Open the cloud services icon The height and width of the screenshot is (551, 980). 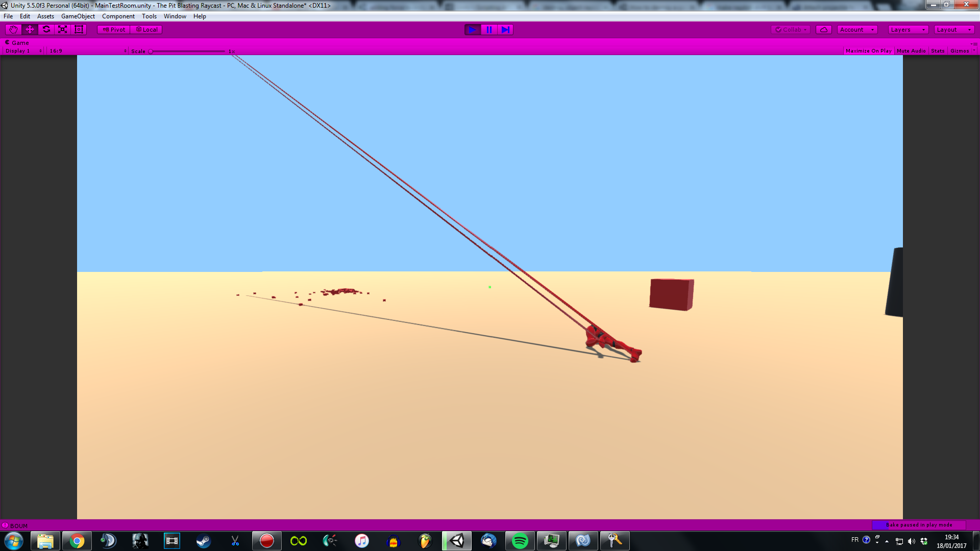(x=824, y=30)
